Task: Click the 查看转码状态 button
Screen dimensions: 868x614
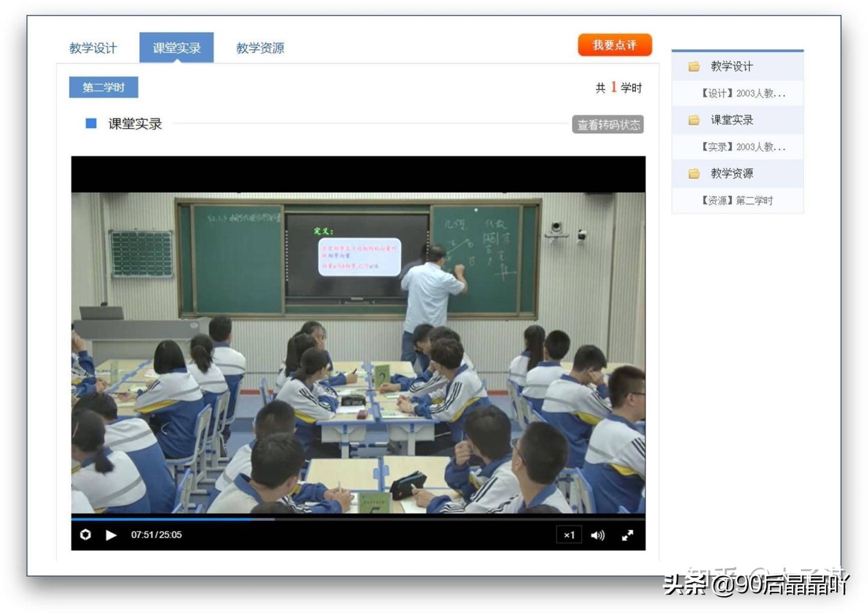Action: (x=608, y=124)
